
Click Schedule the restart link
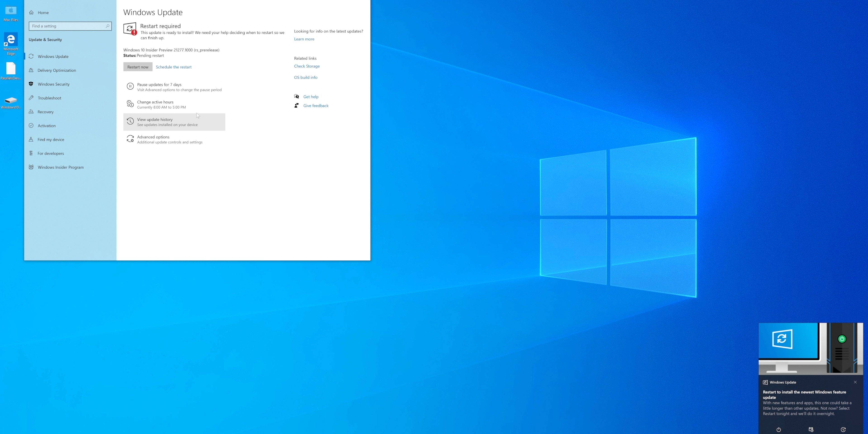pyautogui.click(x=173, y=67)
